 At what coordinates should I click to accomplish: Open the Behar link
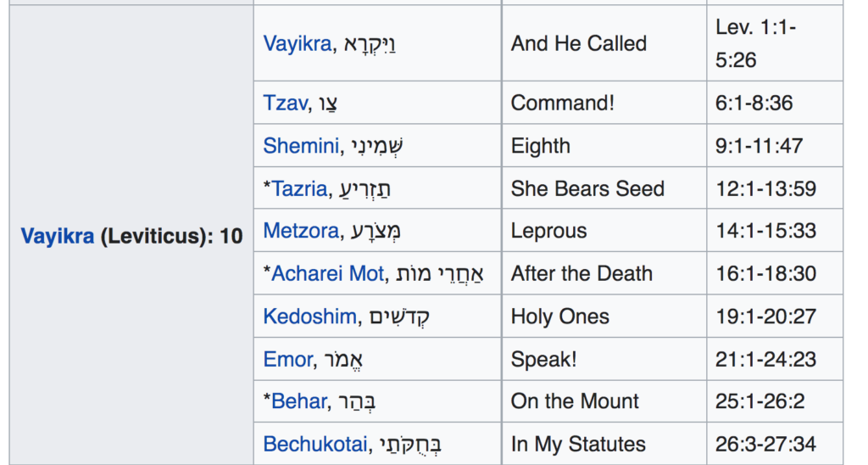coord(298,401)
